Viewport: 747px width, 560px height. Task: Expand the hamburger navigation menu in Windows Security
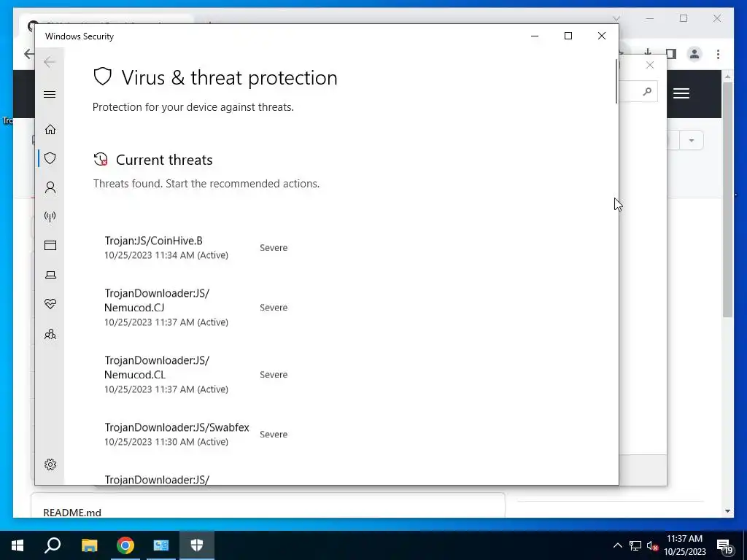pyautogui.click(x=50, y=94)
